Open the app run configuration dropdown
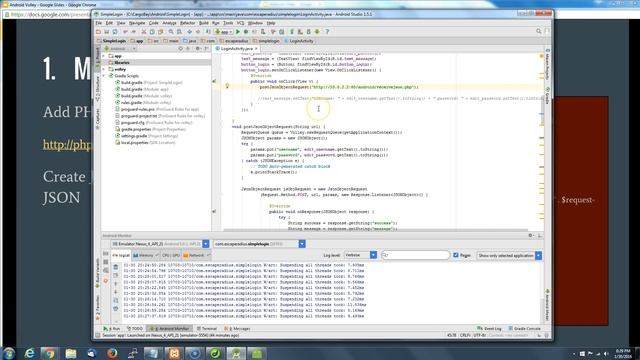This screenshot has height=360, width=640. point(224,31)
